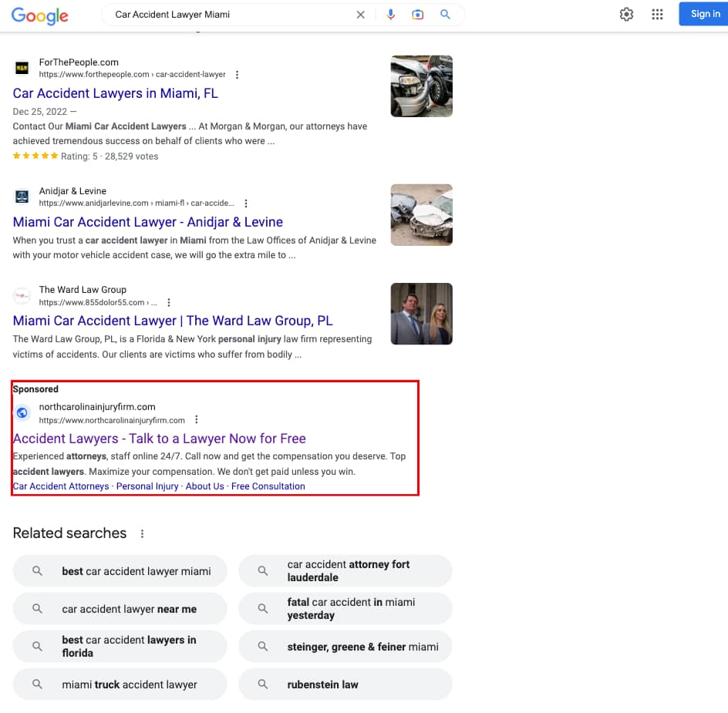Click the ForThePeople.com favicon

[x=22, y=69]
